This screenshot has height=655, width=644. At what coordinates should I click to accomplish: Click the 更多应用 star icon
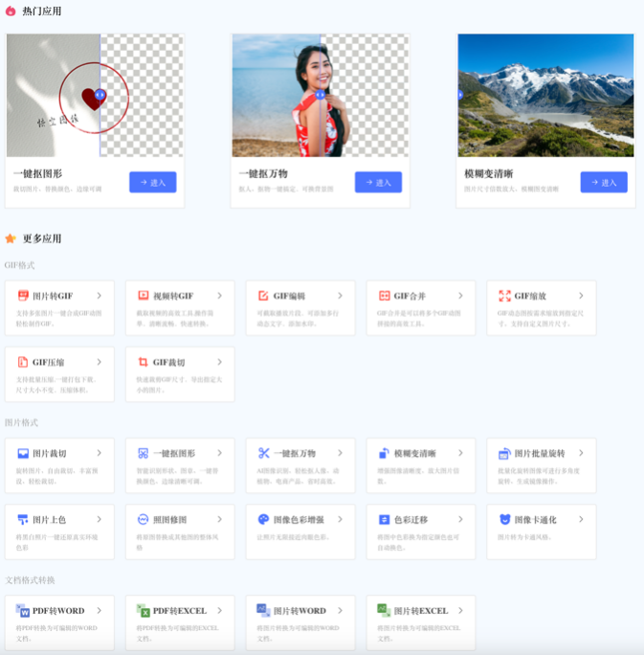point(11,238)
